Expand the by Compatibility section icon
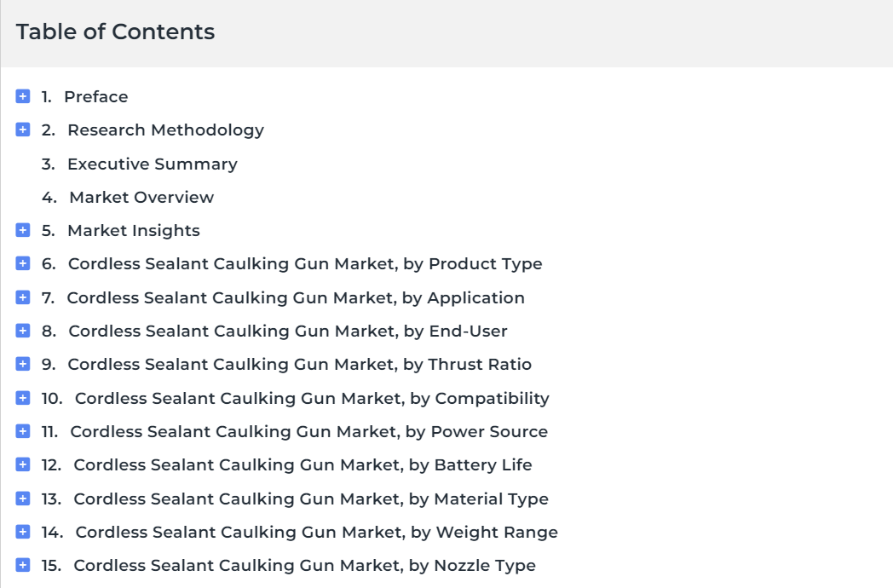This screenshot has height=588, width=893. click(23, 398)
